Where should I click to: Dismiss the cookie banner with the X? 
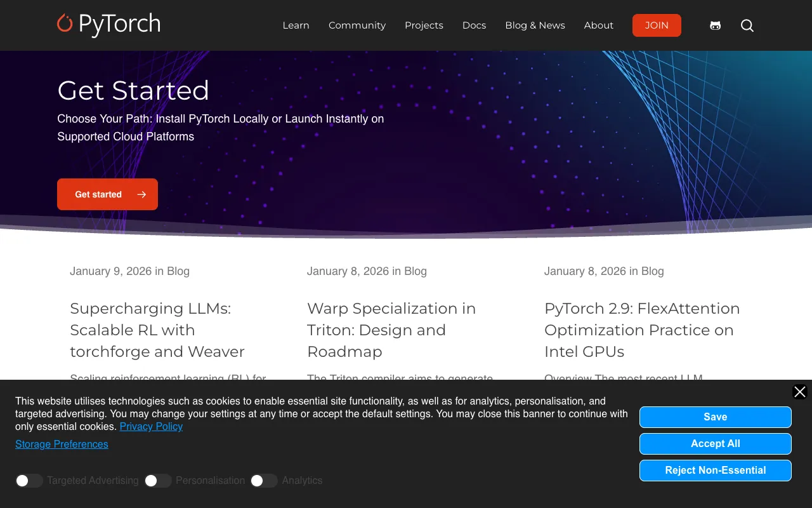(x=799, y=392)
